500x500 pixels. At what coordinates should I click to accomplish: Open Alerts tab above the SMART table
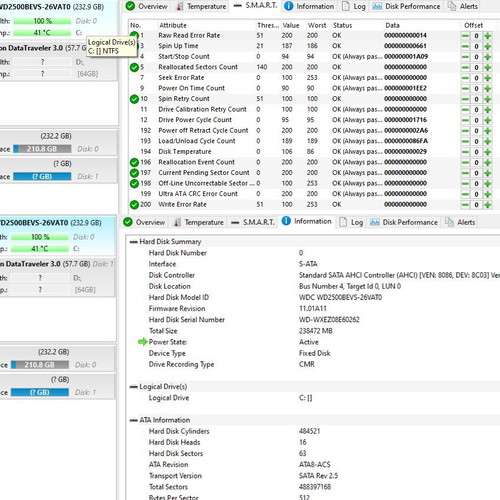point(463,6)
